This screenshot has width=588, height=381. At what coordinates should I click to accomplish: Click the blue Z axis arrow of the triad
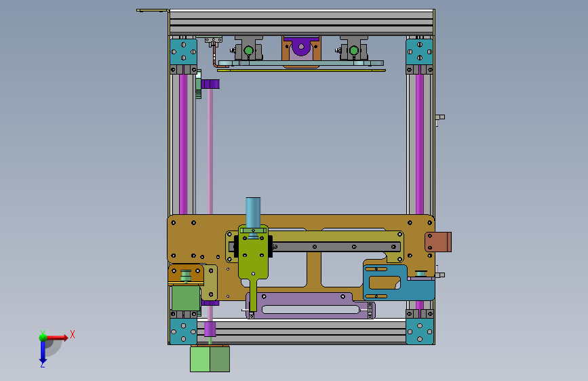pos(43,353)
